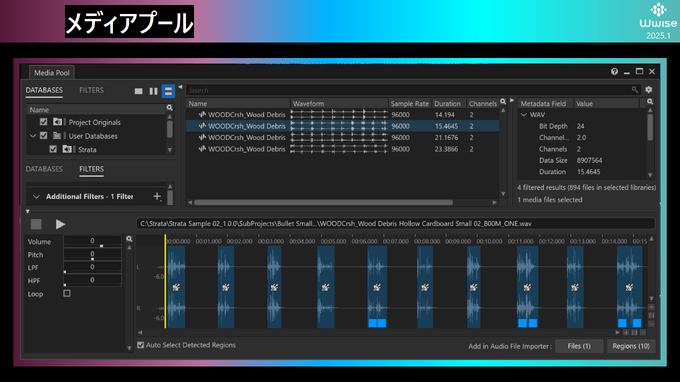Collapse the preview pane triangle
Screen dimensions: 680x382
(27, 212)
